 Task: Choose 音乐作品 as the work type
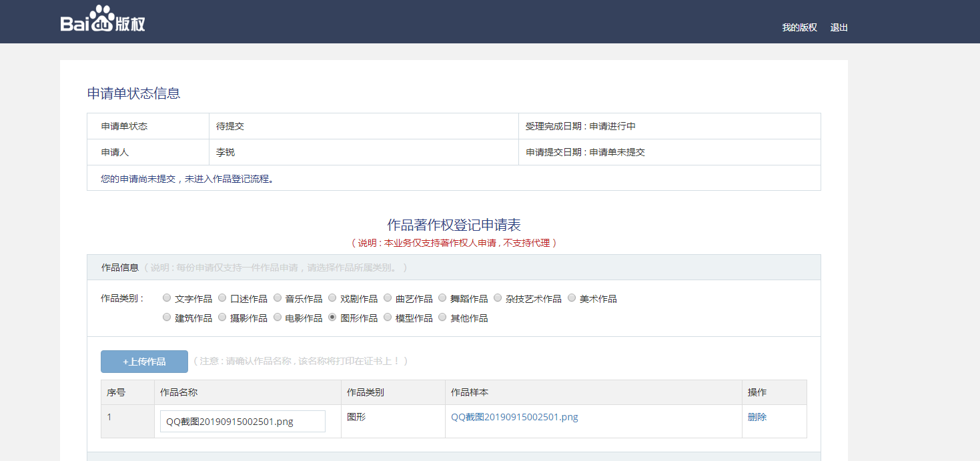pyautogui.click(x=277, y=298)
